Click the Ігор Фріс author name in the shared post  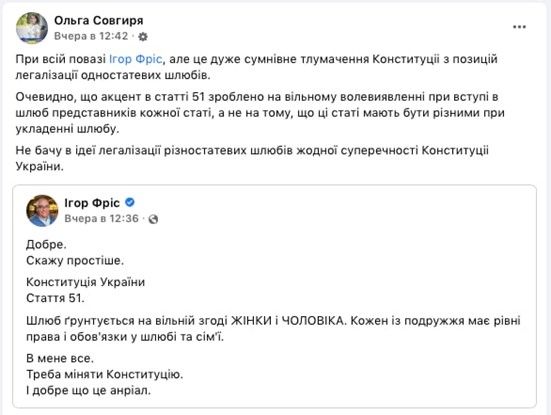(92, 203)
